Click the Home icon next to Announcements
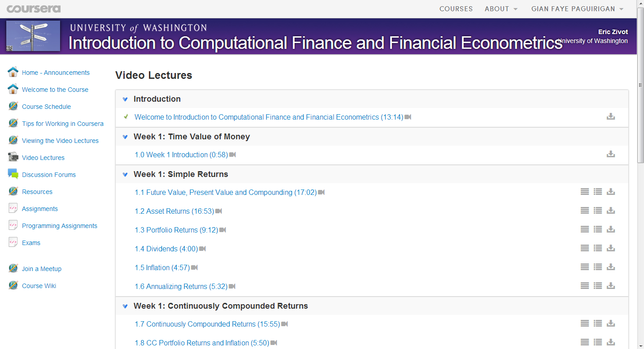The width and height of the screenshot is (644, 349). [13, 71]
